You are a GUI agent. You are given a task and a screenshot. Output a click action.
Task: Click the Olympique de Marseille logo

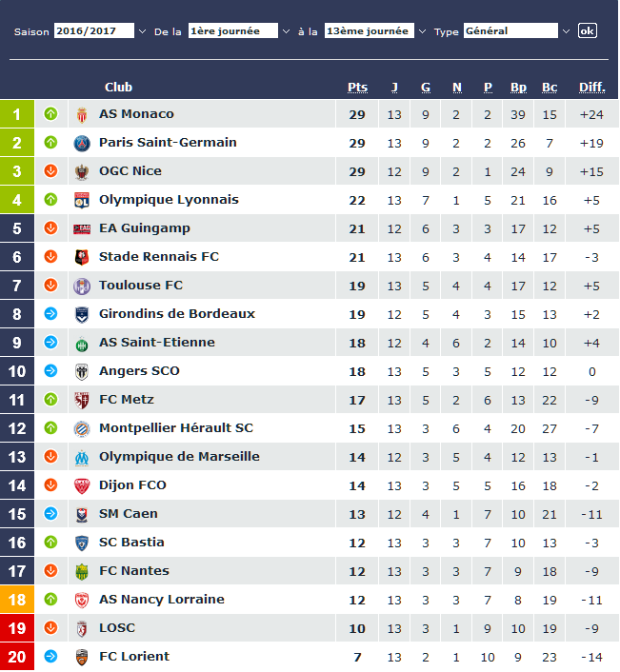(82, 457)
